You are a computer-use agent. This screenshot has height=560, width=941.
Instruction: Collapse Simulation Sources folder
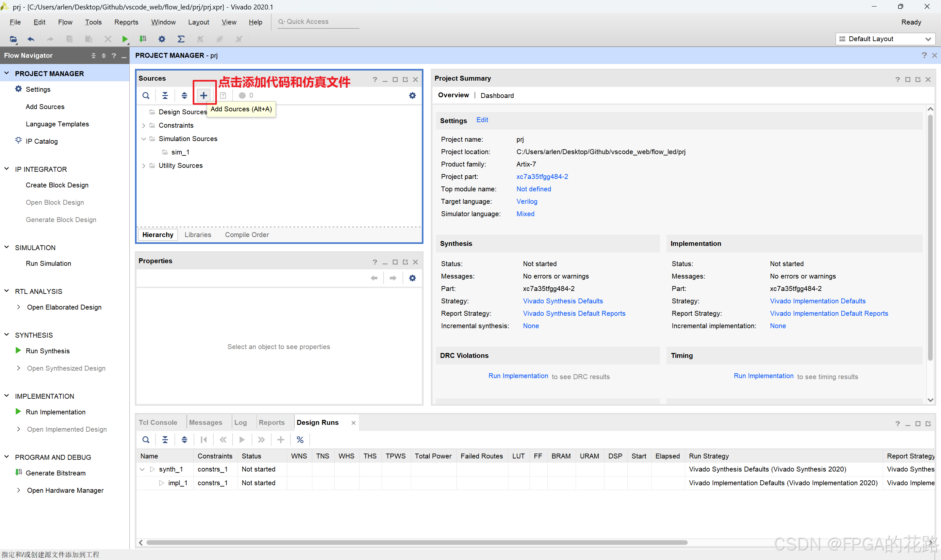143,139
